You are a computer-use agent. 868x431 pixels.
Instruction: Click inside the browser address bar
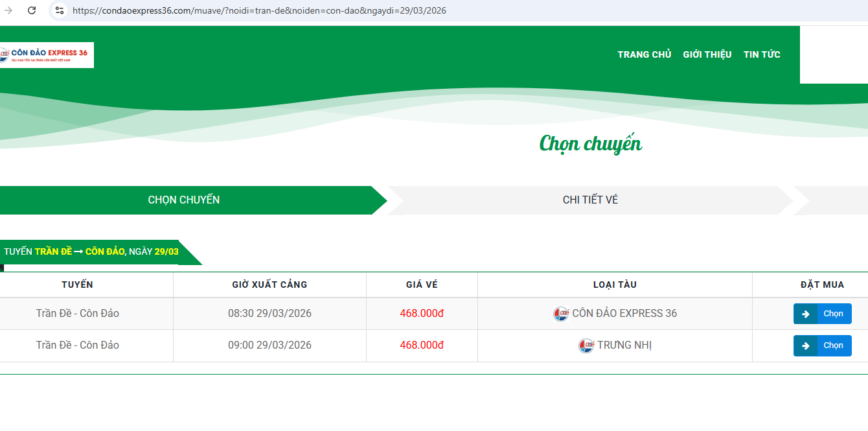(259, 10)
